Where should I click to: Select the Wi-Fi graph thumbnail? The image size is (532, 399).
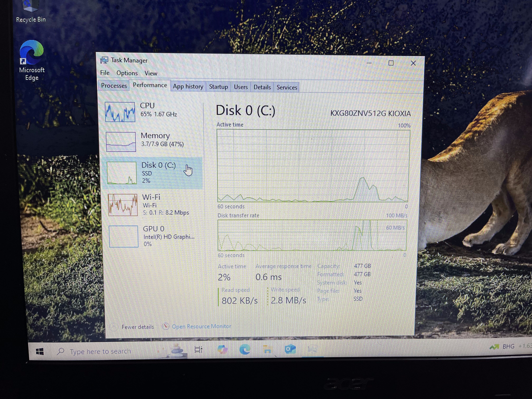pyautogui.click(x=123, y=205)
